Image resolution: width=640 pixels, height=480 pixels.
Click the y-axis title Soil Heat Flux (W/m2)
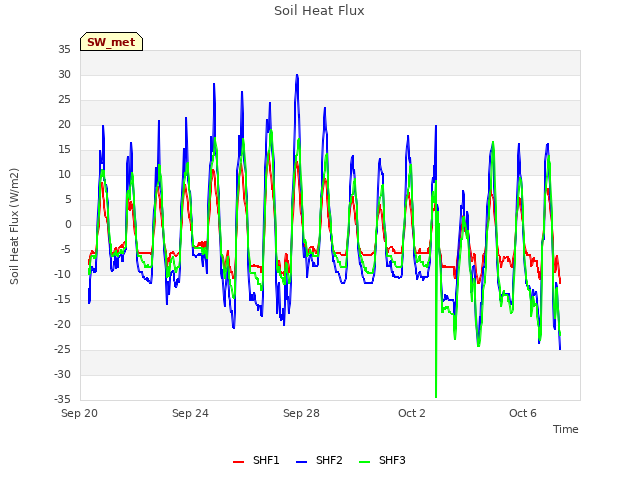coord(14,226)
